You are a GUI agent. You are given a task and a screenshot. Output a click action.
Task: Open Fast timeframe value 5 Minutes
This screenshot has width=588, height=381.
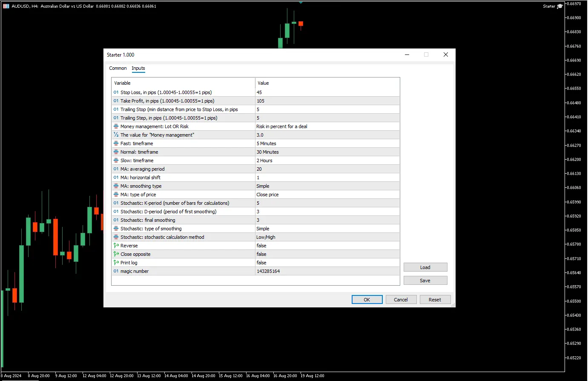pos(267,143)
